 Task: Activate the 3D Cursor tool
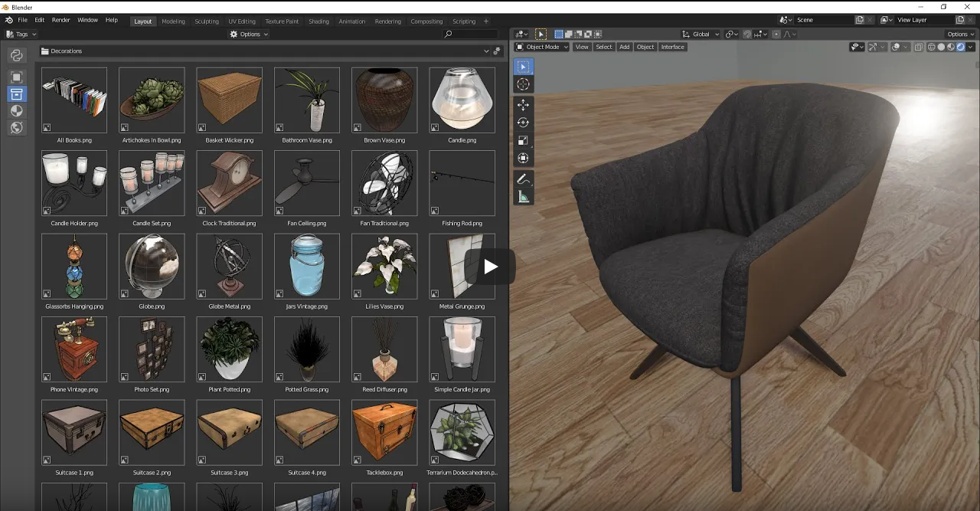pos(523,84)
